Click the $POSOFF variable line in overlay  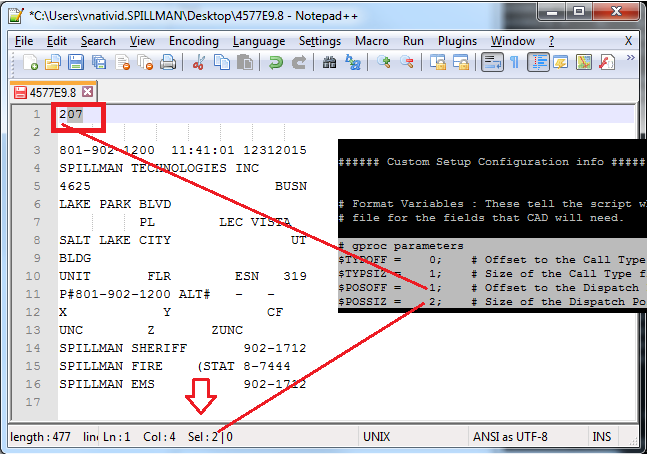tap(492, 288)
